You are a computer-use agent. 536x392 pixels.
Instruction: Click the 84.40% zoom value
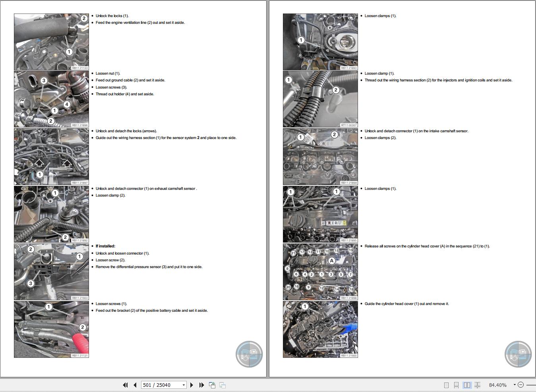[x=497, y=385]
